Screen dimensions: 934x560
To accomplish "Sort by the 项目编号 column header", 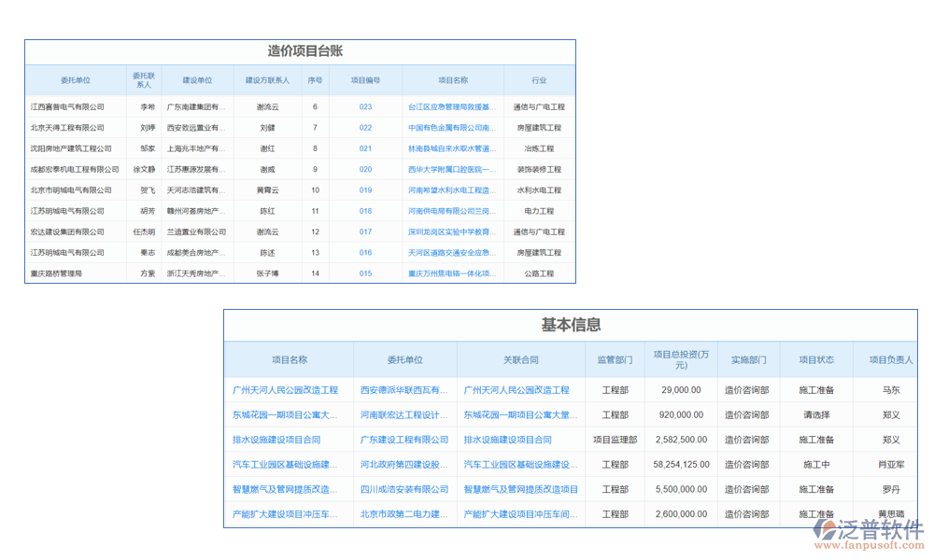I will click(x=368, y=80).
